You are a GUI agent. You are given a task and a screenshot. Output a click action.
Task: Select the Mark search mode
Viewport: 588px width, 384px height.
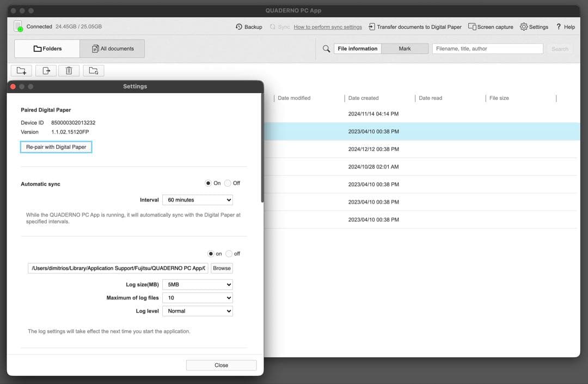[405, 49]
